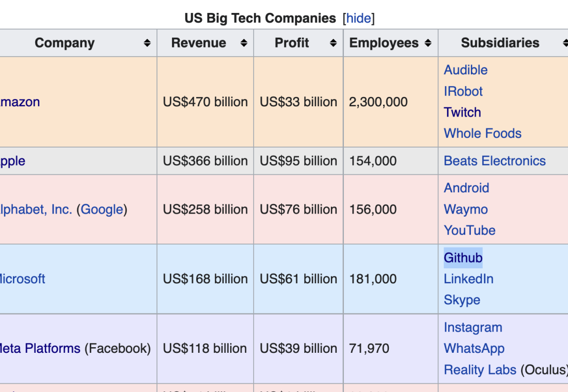This screenshot has width=568, height=392.
Task: Sort table by Company column arrows
Action: 147,43
